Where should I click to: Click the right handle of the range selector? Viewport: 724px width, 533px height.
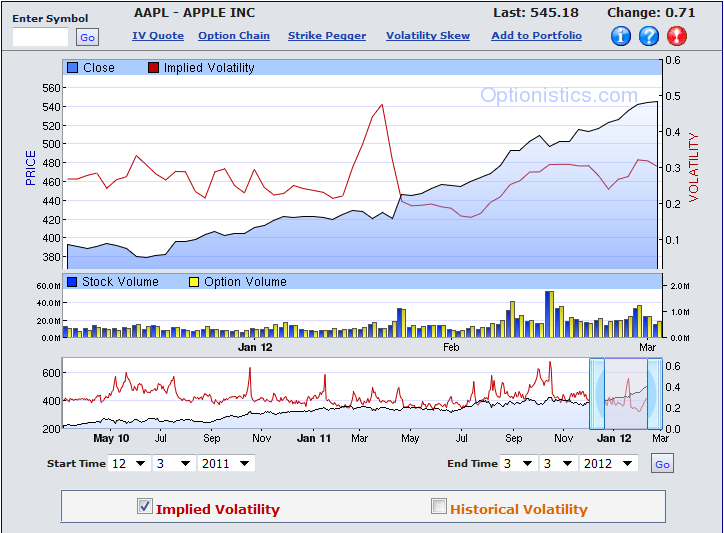click(655, 394)
